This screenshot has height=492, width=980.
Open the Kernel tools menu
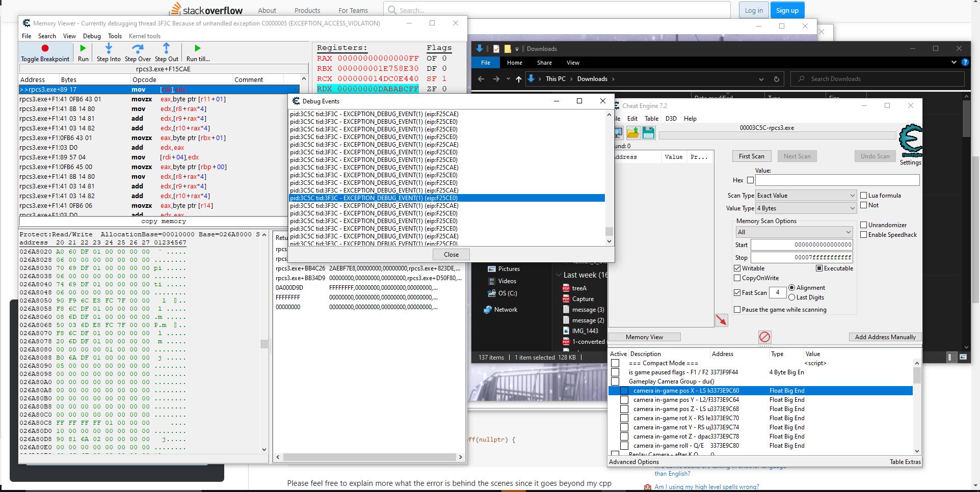[x=145, y=36]
